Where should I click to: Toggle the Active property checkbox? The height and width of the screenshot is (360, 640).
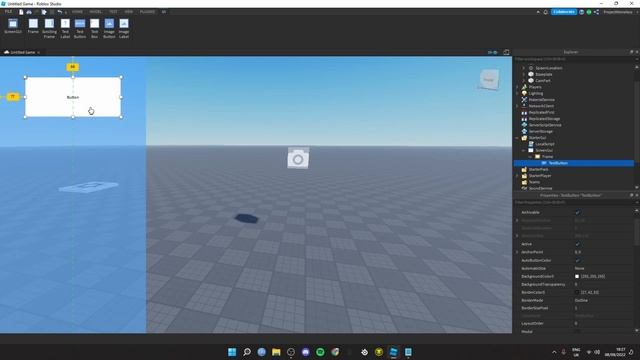pos(577,244)
